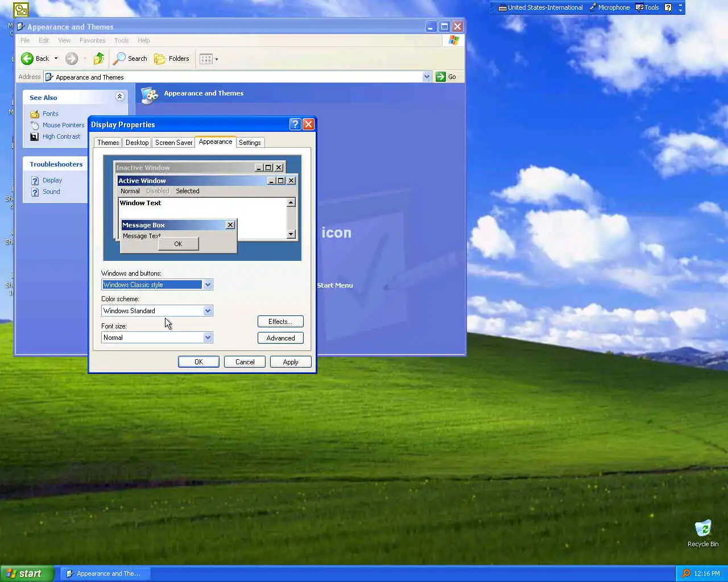Click the Fonts folder icon in See Also
The height and width of the screenshot is (582, 728).
coord(35,114)
